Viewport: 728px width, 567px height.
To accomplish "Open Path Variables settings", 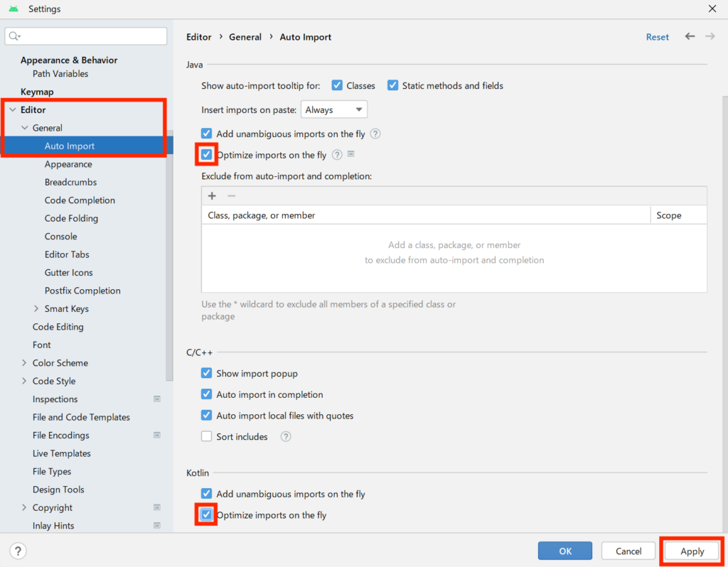I will (x=60, y=73).
